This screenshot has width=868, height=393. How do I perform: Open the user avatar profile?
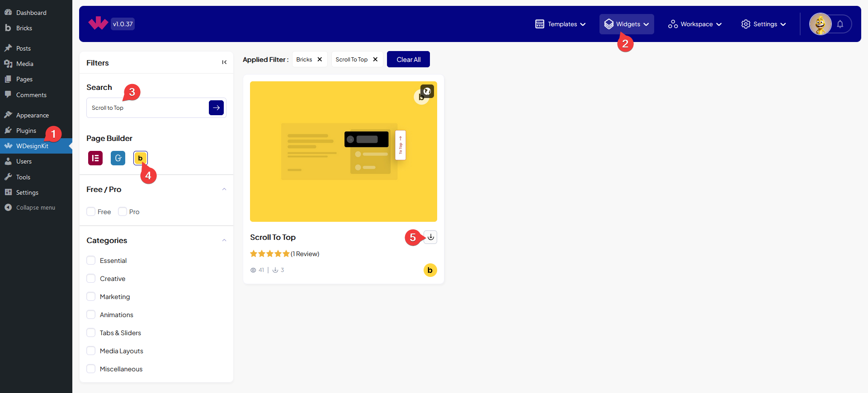pos(820,24)
